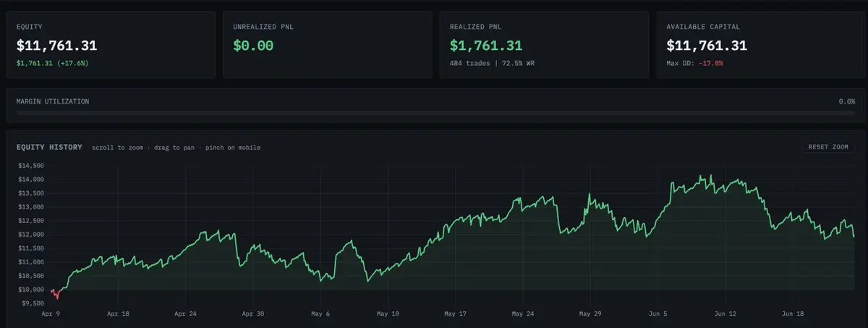Click the $10,000 y-axis gridline label
Viewport: 868px width, 328px height.
tap(30, 290)
